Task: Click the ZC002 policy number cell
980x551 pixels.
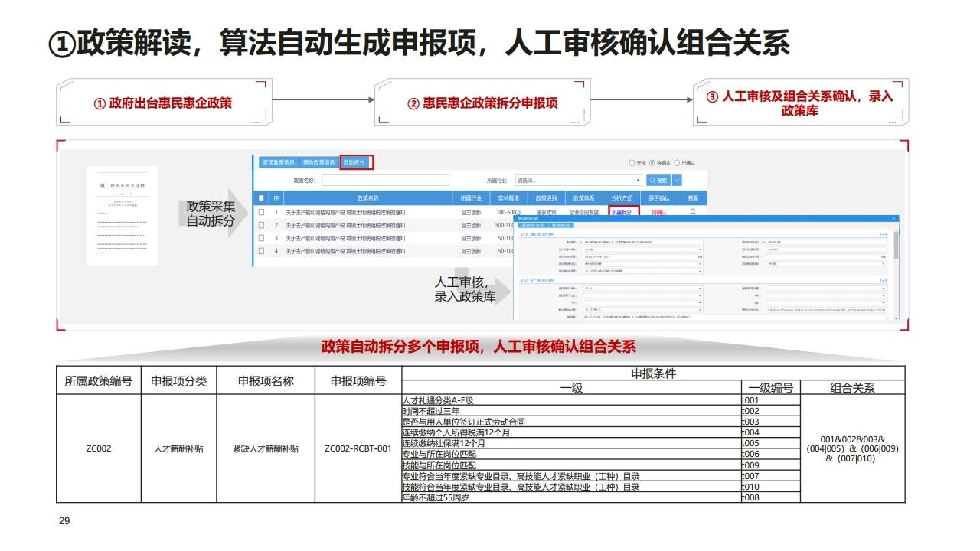Action: coord(99,448)
